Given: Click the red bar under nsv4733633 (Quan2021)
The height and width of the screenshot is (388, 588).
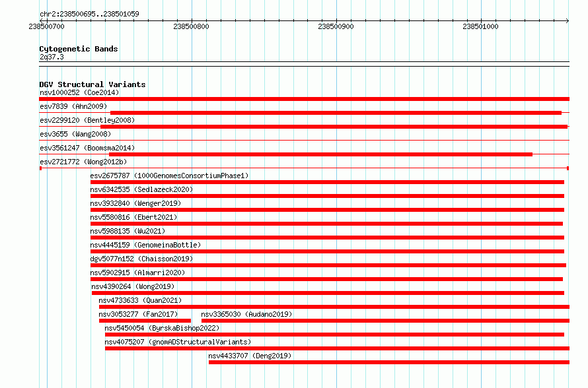Looking at the screenshot, I should (334, 307).
